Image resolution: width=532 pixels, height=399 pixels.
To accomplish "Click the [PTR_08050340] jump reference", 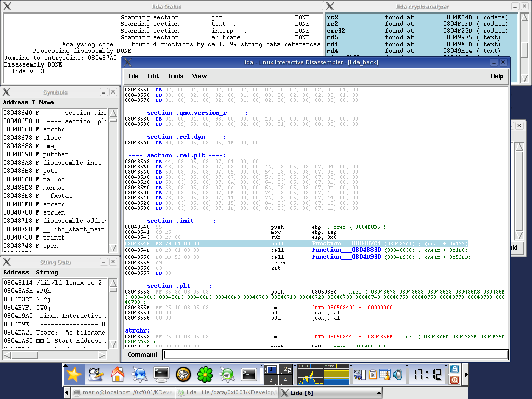I will [x=334, y=308].
